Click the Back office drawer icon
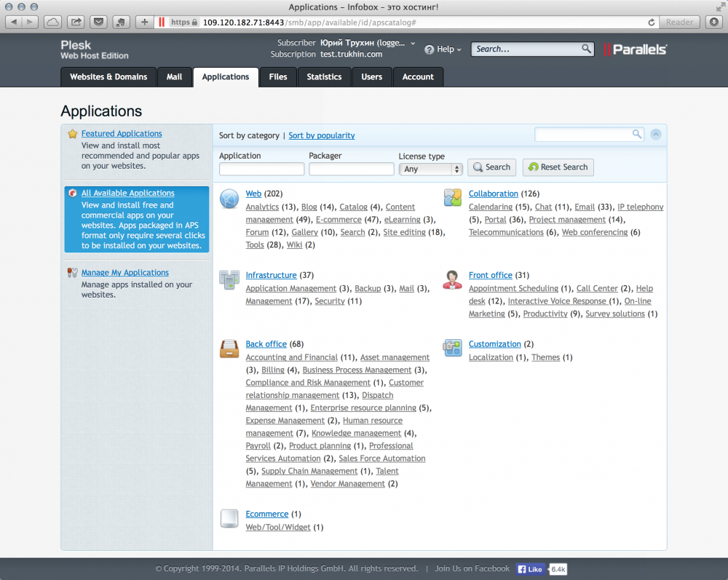728x580 pixels. tap(229, 349)
